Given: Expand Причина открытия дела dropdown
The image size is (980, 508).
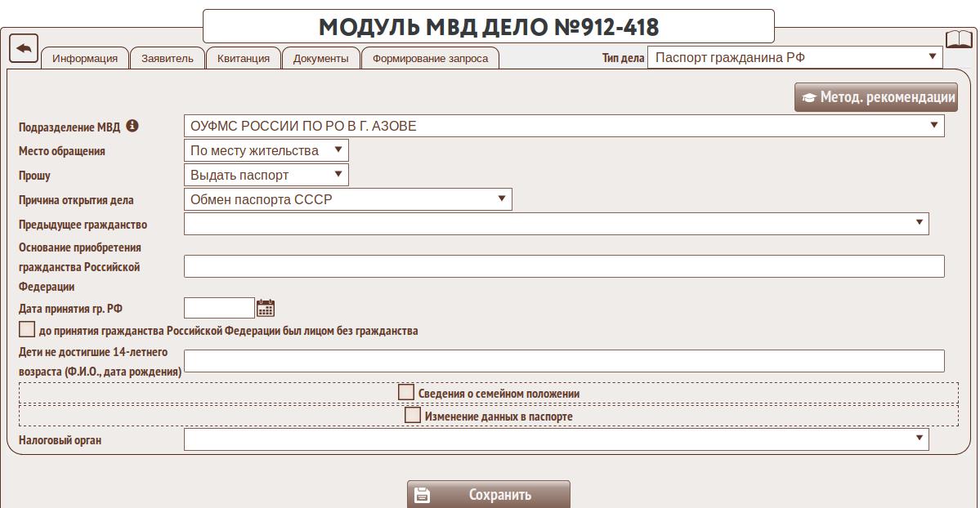Looking at the screenshot, I should click(x=347, y=199).
